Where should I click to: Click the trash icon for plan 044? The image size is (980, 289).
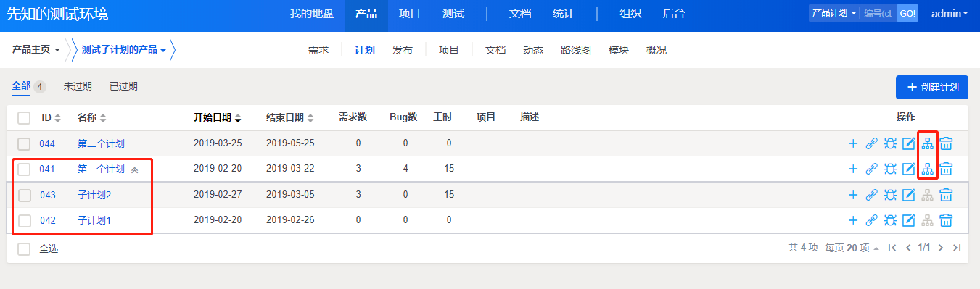pyautogui.click(x=946, y=143)
